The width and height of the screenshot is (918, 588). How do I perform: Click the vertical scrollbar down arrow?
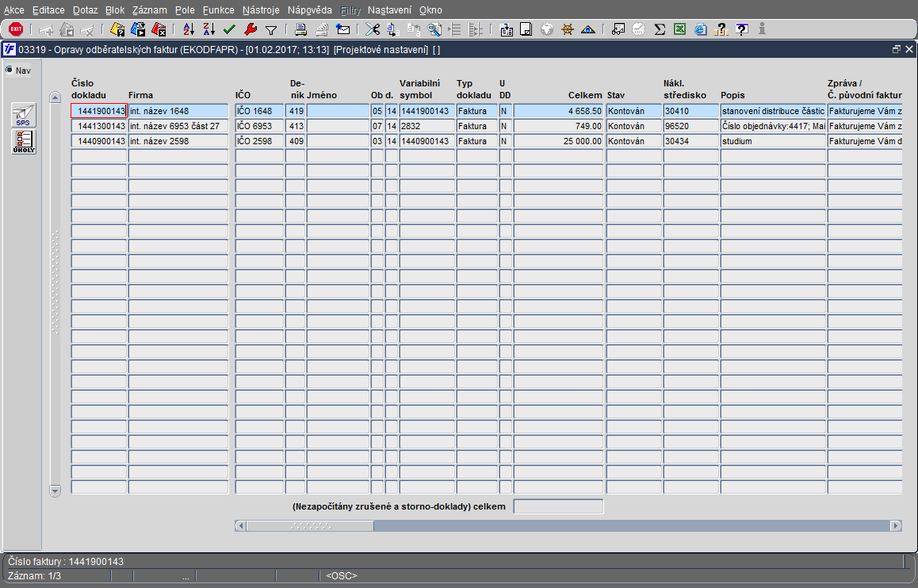[55, 491]
